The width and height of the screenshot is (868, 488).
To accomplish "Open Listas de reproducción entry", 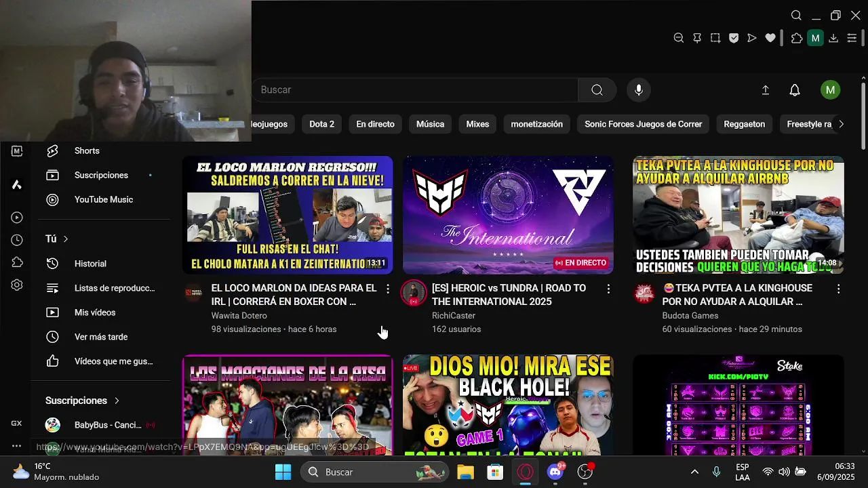I will click(103, 288).
